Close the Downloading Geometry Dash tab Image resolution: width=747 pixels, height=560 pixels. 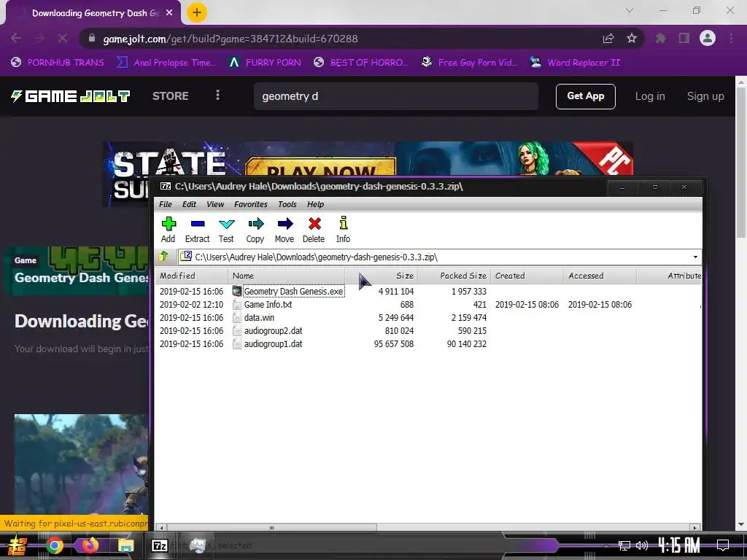click(x=169, y=13)
